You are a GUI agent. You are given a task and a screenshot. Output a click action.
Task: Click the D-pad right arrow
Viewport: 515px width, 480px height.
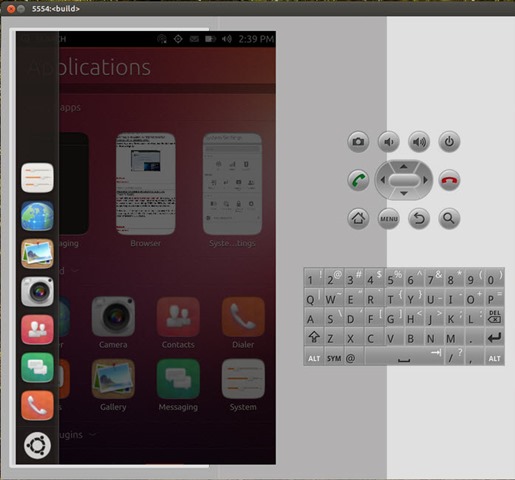[x=425, y=180]
